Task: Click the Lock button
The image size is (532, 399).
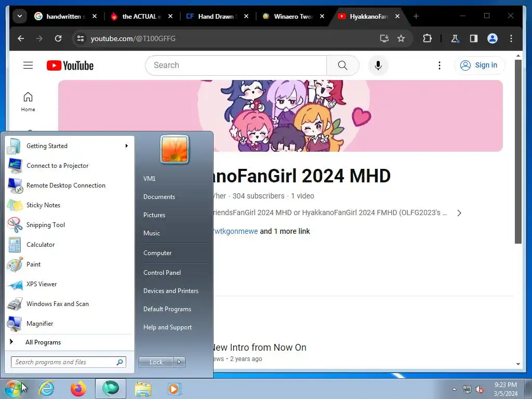Action: 156,362
